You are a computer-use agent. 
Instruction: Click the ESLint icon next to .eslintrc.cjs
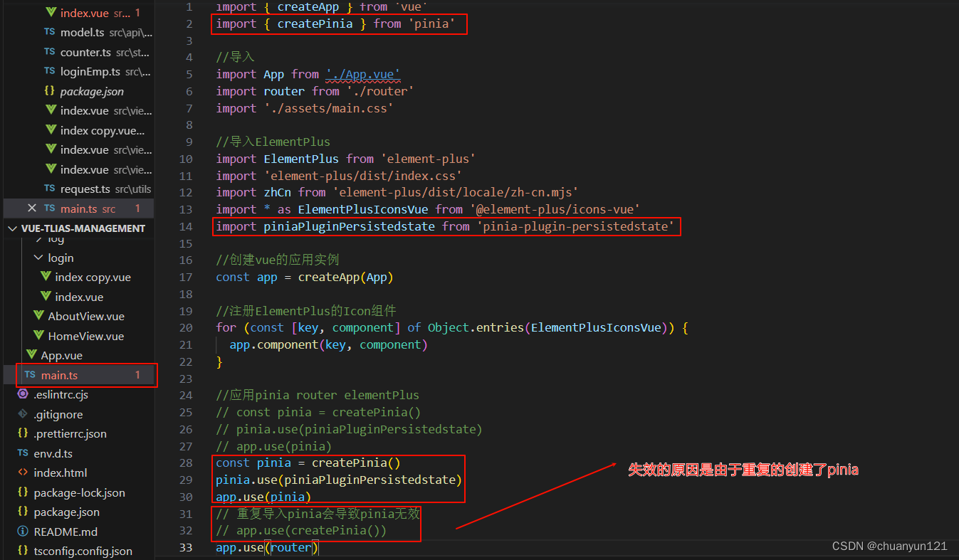pyautogui.click(x=22, y=394)
